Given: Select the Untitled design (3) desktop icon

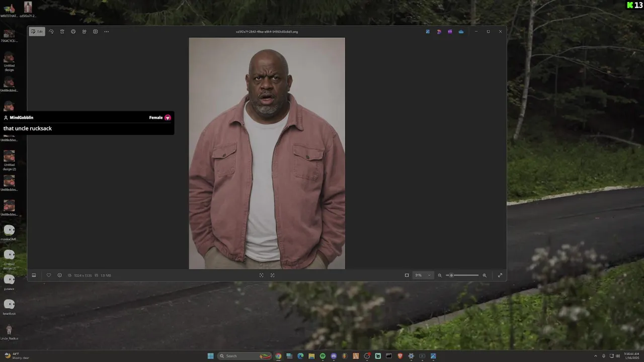Looking at the screenshot, I should point(9,259).
